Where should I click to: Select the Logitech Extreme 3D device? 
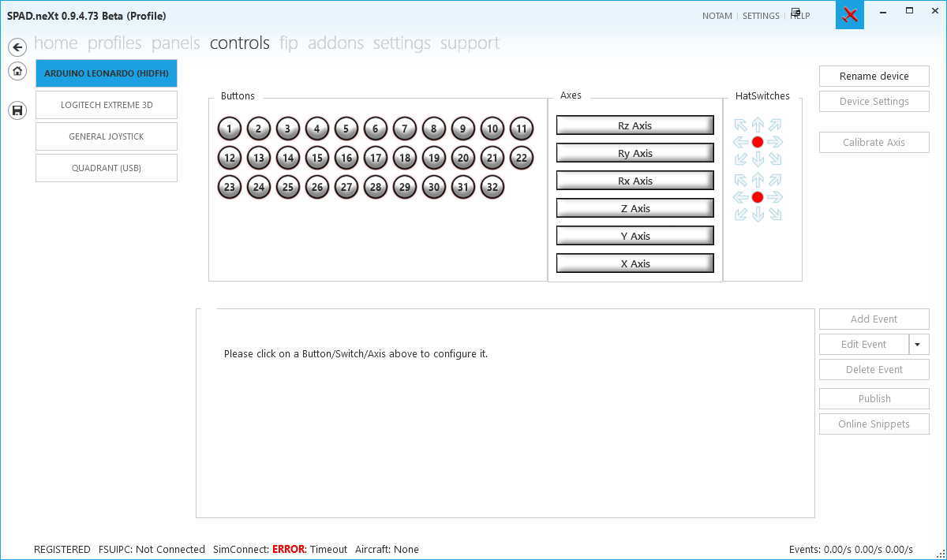pyautogui.click(x=107, y=105)
